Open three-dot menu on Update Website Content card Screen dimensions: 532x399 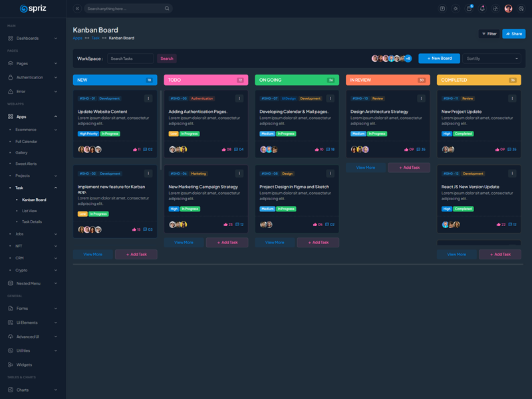click(x=148, y=98)
